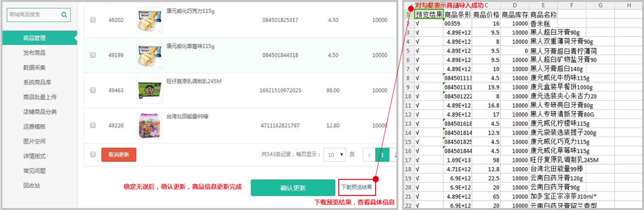The width and height of the screenshot is (644, 210).
Task: Click the search magnifier icon in sidebar
Action: [64, 14]
